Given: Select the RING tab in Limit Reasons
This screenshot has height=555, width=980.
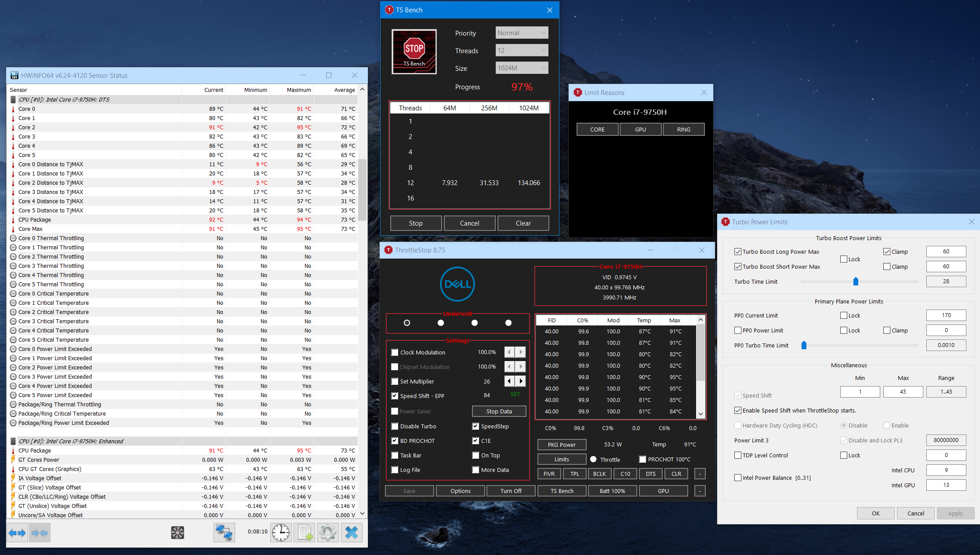Looking at the screenshot, I should coord(683,129).
